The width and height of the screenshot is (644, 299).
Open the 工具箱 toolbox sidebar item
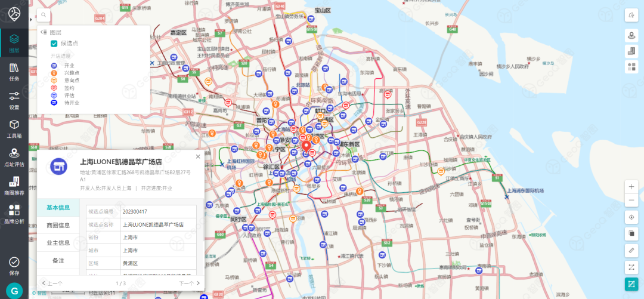point(14,128)
